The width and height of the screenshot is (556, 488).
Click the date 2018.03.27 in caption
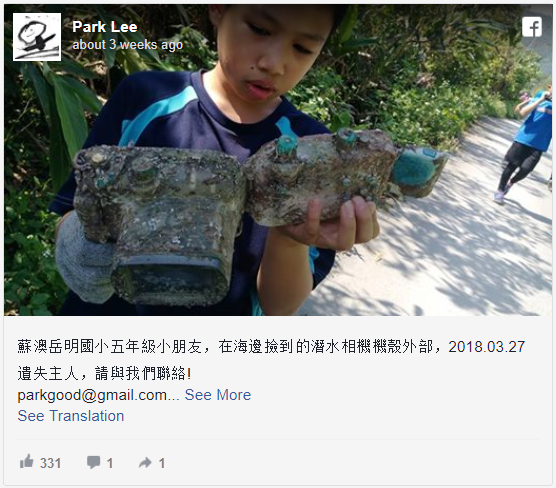pyautogui.click(x=486, y=346)
